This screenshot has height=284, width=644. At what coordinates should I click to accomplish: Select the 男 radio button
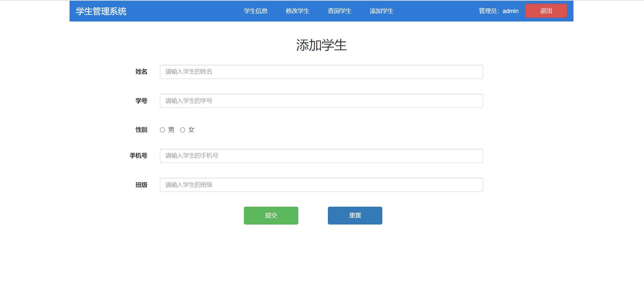coord(162,130)
